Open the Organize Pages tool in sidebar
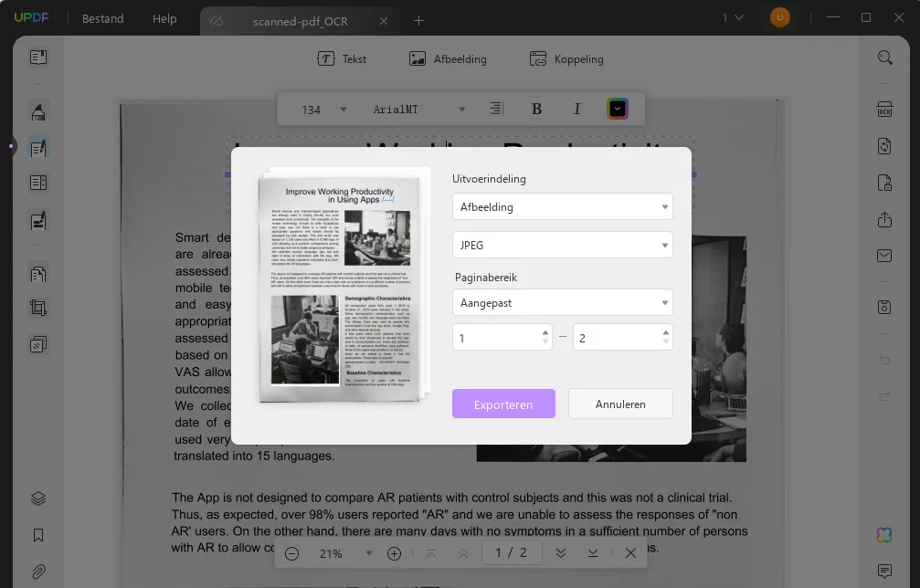The width and height of the screenshot is (920, 588). coord(38,274)
